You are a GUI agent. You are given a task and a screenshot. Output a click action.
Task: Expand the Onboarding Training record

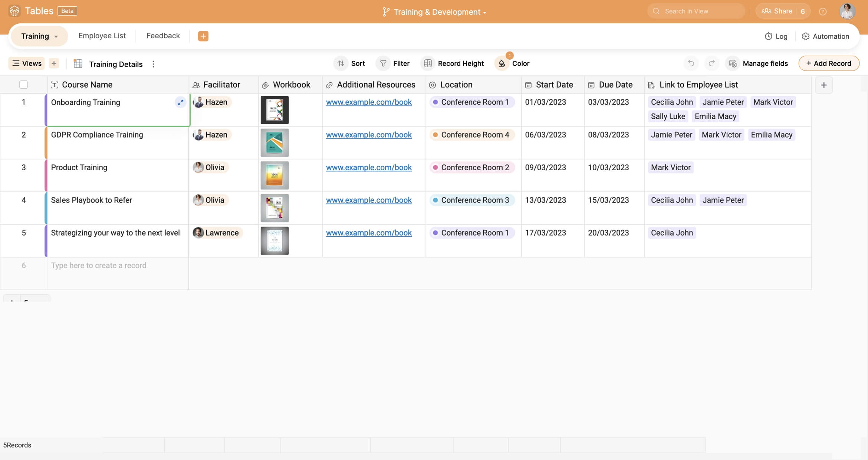click(x=180, y=102)
